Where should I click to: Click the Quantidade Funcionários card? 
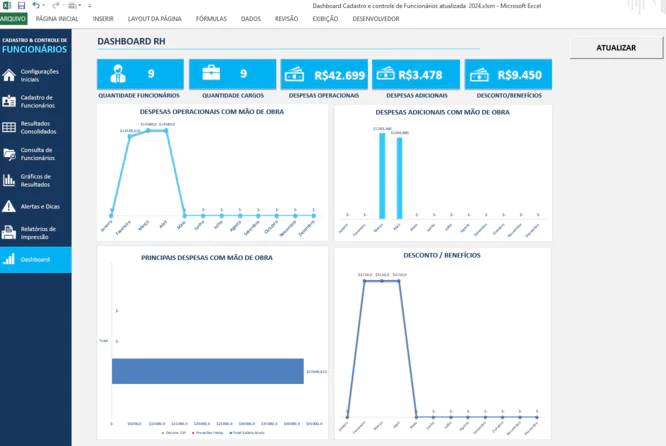point(140,74)
